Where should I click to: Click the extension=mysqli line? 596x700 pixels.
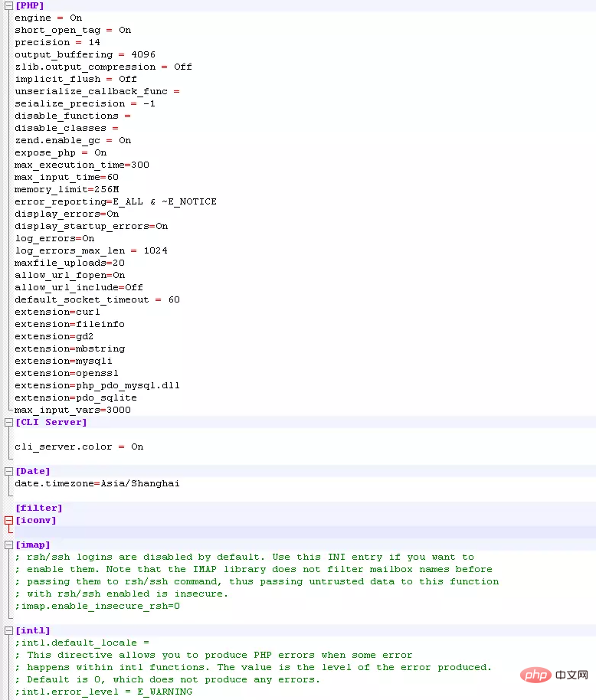point(64,361)
